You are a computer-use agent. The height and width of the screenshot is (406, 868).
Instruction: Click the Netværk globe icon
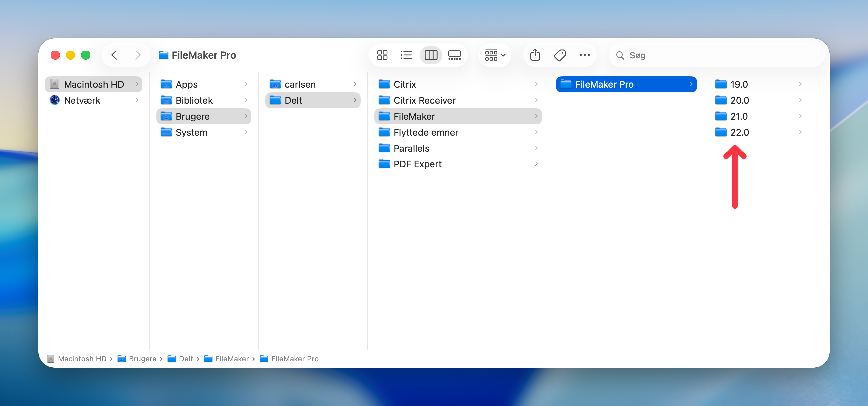point(54,100)
